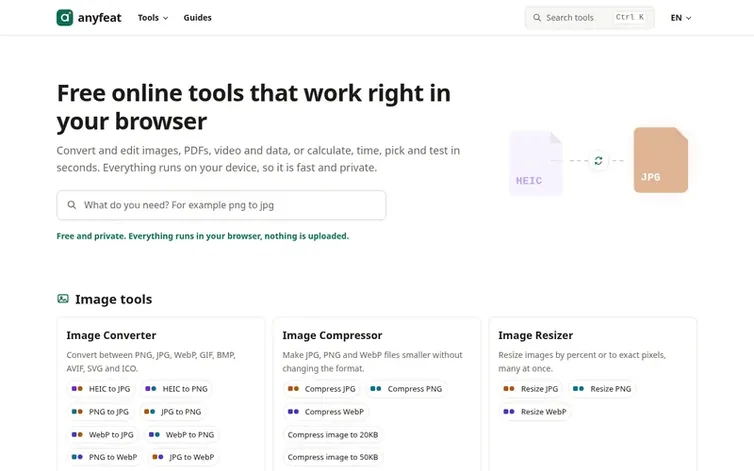Open the HEIC to PNG tool
This screenshot has width=754, height=471.
pyautogui.click(x=176, y=389)
